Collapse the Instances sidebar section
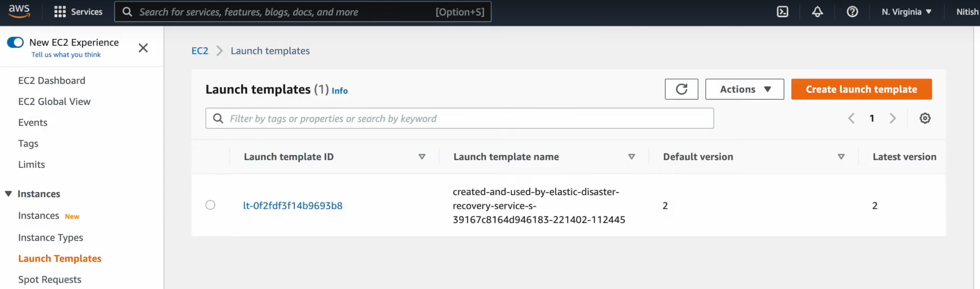Viewport: 980px width, 289px height. [8, 194]
